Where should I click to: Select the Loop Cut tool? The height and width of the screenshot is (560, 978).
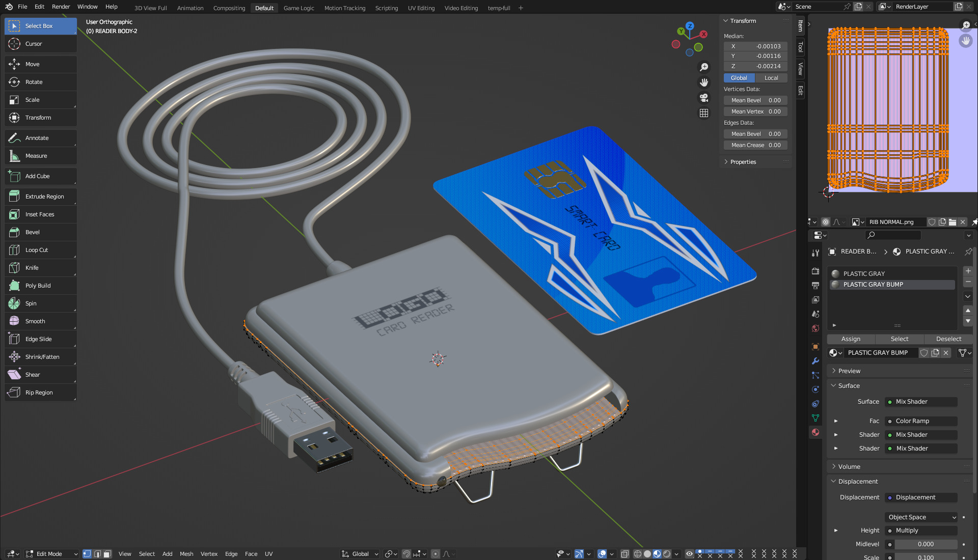pyautogui.click(x=41, y=250)
